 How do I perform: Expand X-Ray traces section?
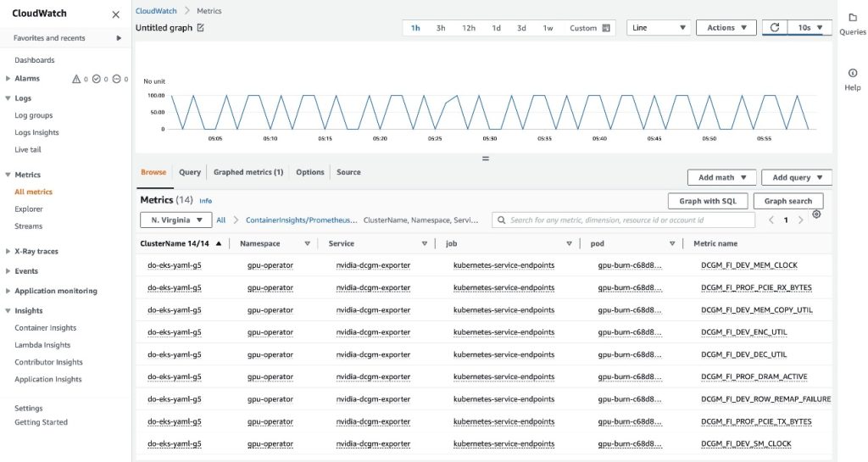click(x=8, y=251)
